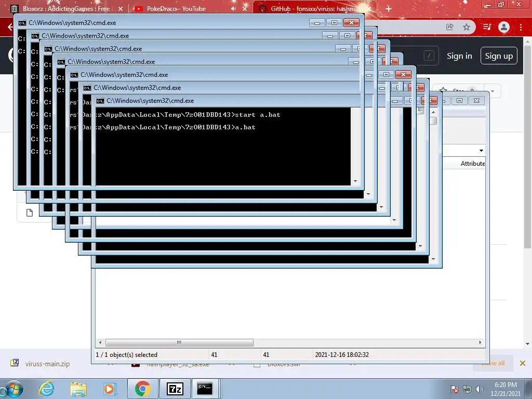Click the 'start a.bat' command line text
532x399 pixels.
[258, 115]
